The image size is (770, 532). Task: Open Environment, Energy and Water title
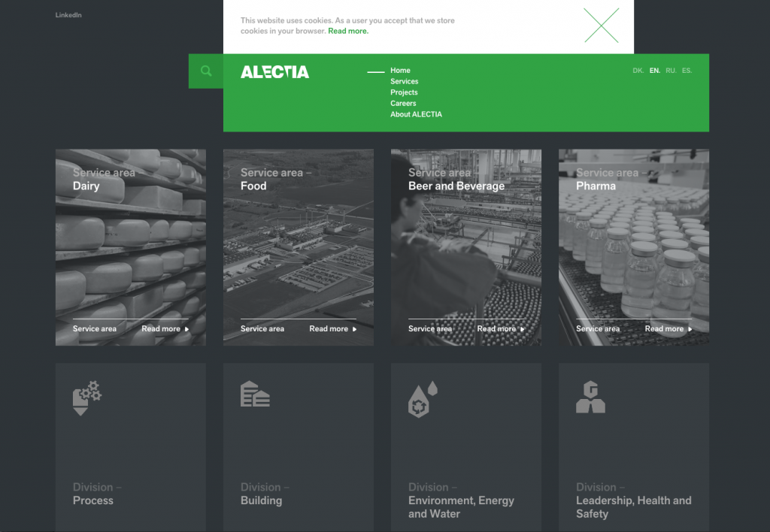461,507
